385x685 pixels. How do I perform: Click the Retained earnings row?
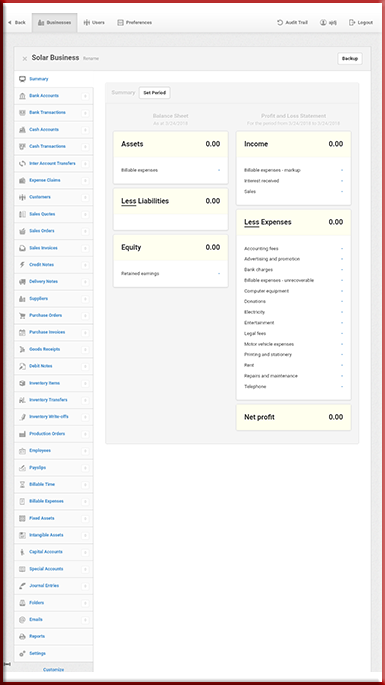coord(170,273)
